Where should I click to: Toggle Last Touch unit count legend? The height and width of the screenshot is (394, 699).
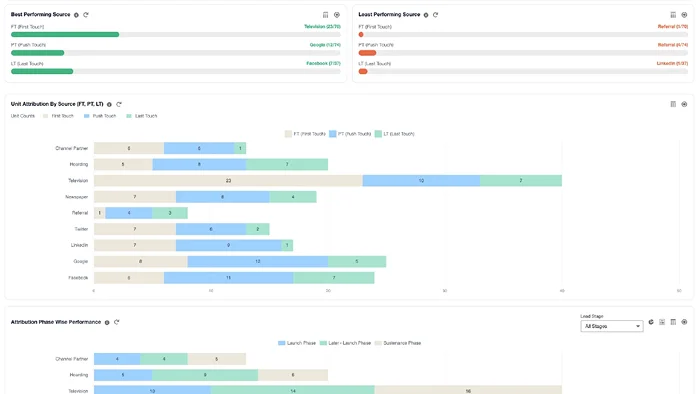[x=142, y=116]
